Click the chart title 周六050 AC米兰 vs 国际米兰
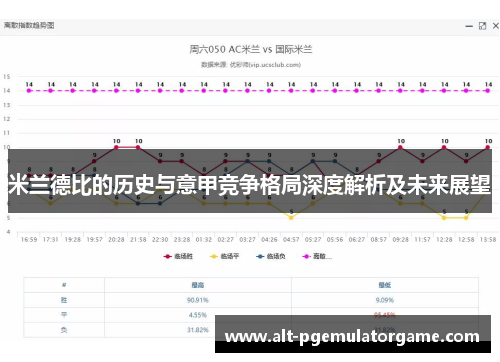This screenshot has width=500, height=362. 251,50
